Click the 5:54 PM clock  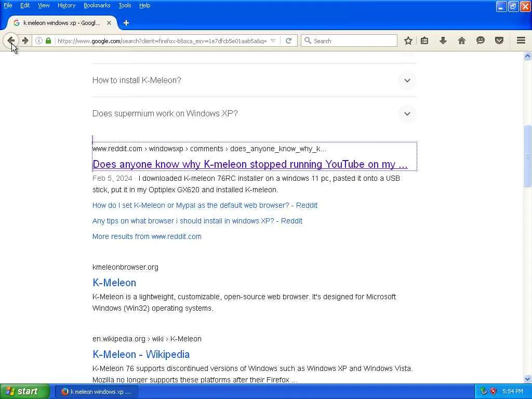(513, 391)
